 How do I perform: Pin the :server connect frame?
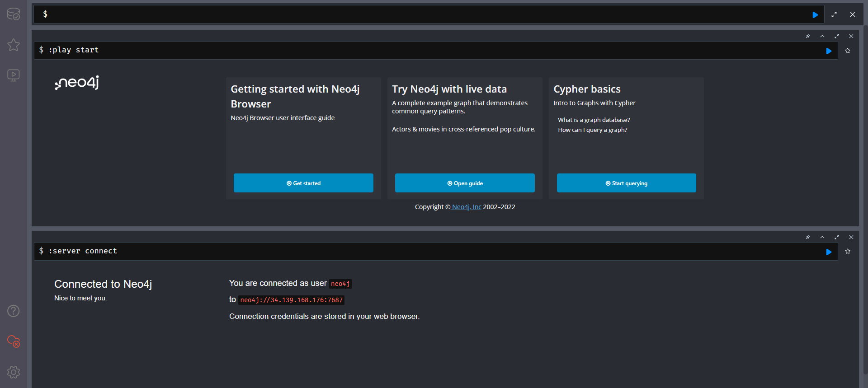coord(808,237)
